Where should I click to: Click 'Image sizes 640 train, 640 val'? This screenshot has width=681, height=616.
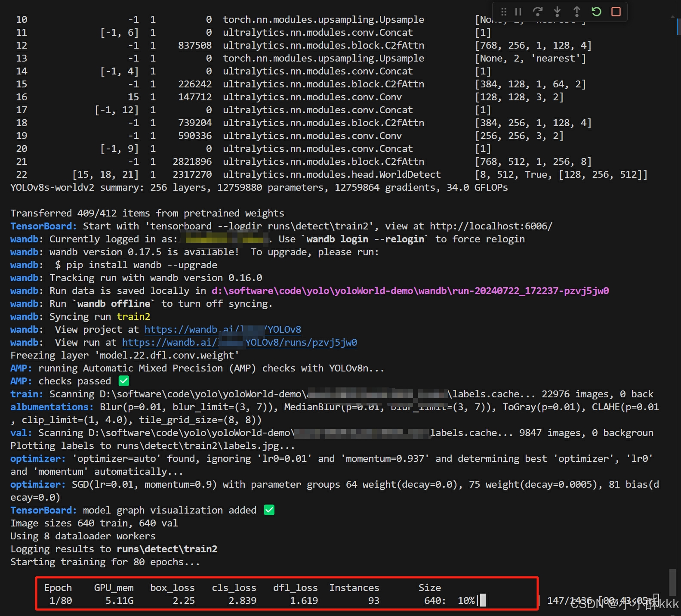click(94, 523)
